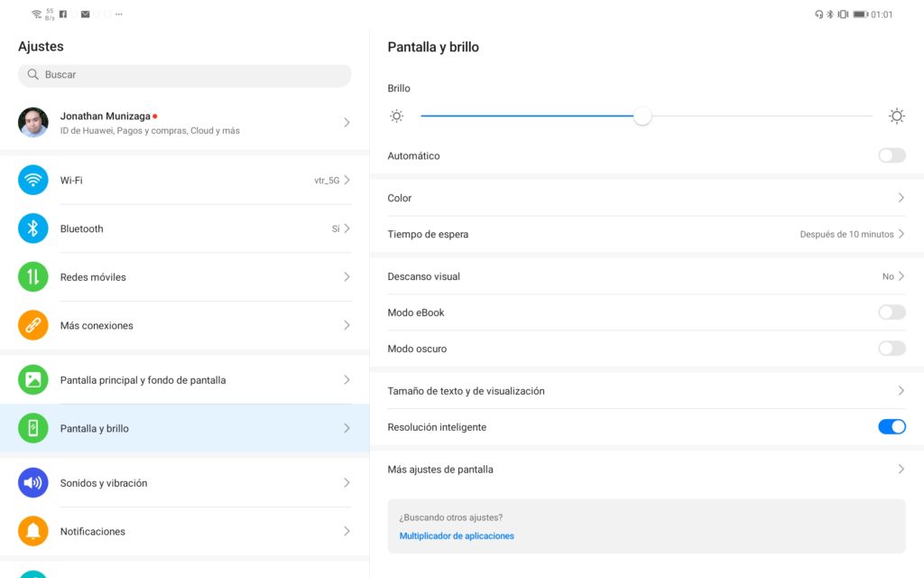The height and width of the screenshot is (578, 924).
Task: Open Multiplicador de aplicaciones link
Action: click(x=457, y=536)
